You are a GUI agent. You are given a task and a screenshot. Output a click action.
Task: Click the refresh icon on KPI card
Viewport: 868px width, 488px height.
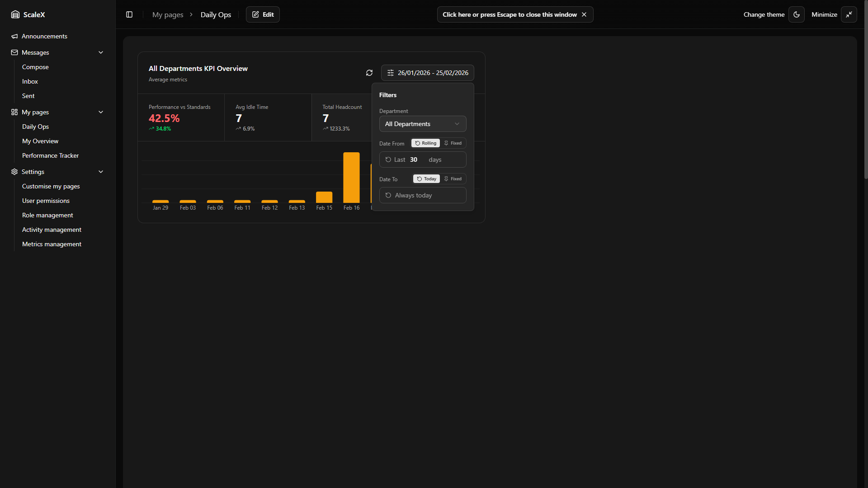pyautogui.click(x=369, y=73)
